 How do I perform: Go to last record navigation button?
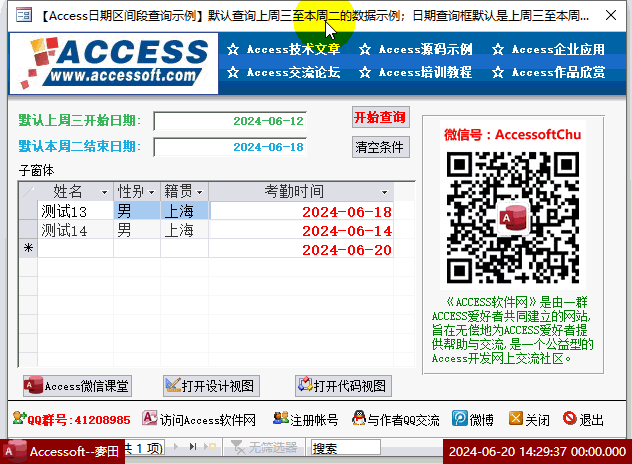coord(193,447)
